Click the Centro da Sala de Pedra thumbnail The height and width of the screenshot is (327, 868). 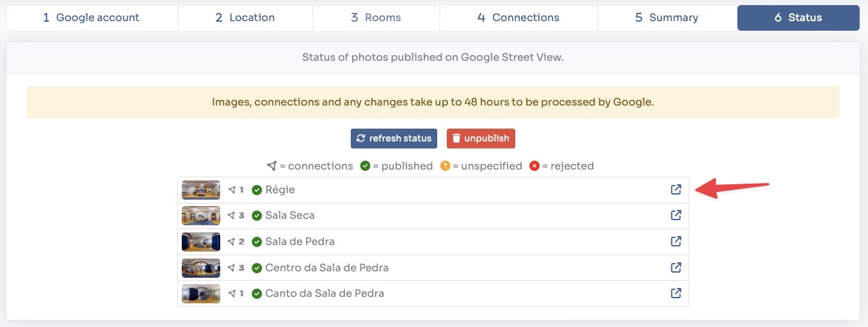tap(201, 267)
